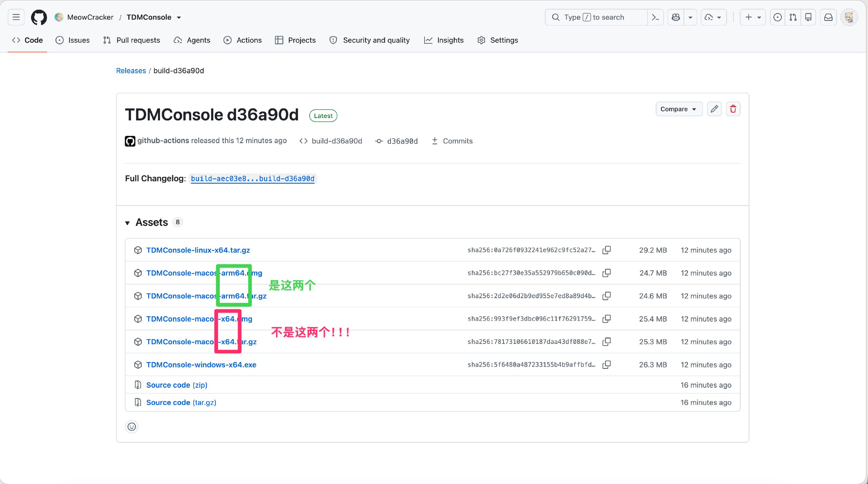
Task: Focus the Type / to search field
Action: [x=596, y=17]
